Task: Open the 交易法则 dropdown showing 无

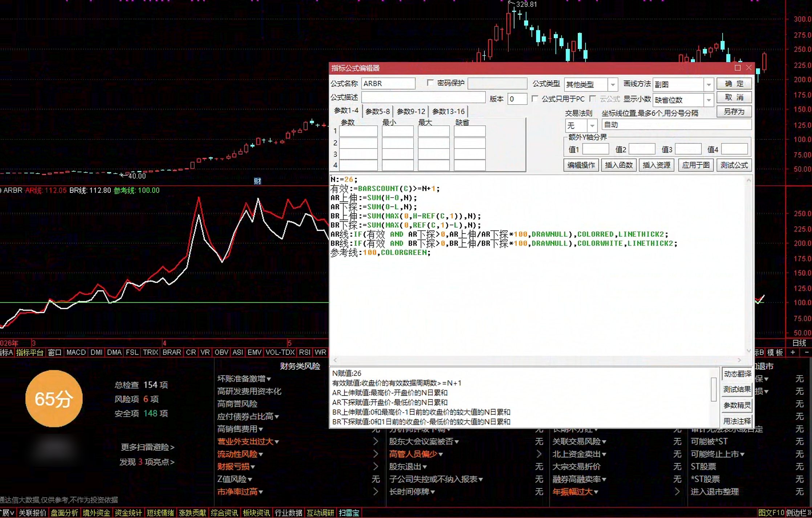Action: (581, 126)
